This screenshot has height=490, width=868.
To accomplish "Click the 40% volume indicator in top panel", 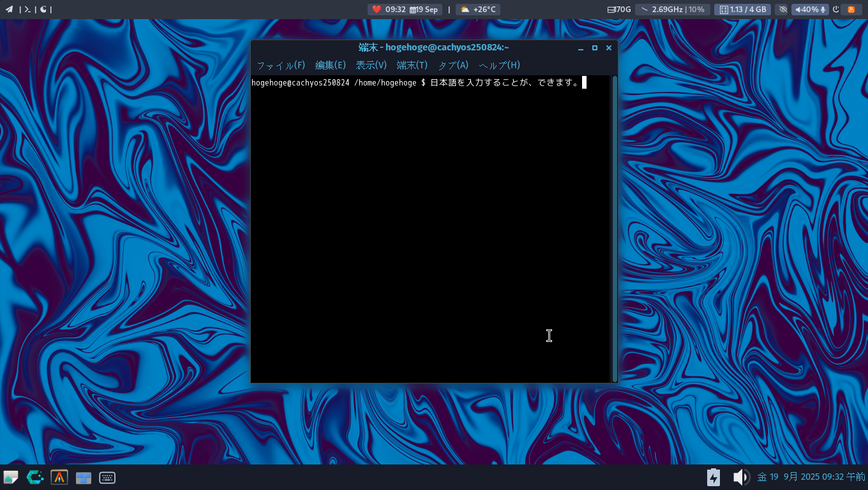I will [811, 10].
